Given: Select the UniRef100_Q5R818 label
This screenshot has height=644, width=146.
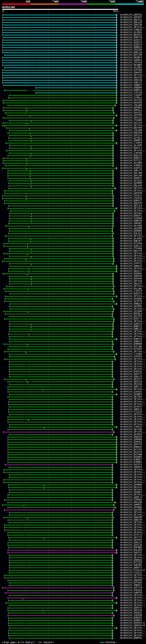Looking at the screenshot, I should (131, 560).
